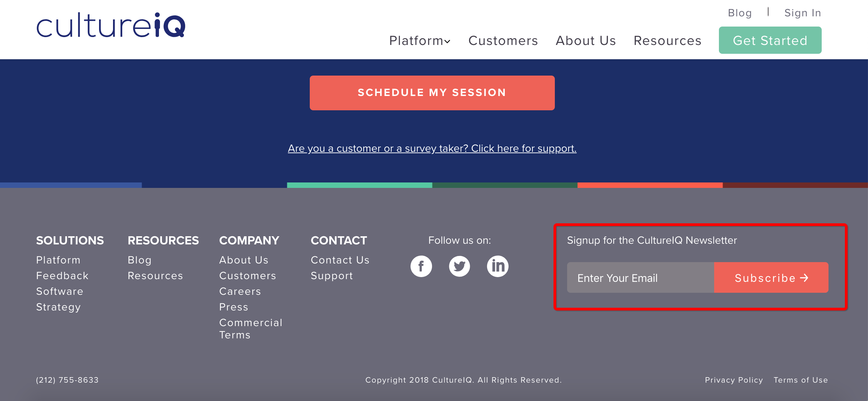The height and width of the screenshot is (401, 868).
Task: Click the CultureIQ logo
Action: coord(111,25)
